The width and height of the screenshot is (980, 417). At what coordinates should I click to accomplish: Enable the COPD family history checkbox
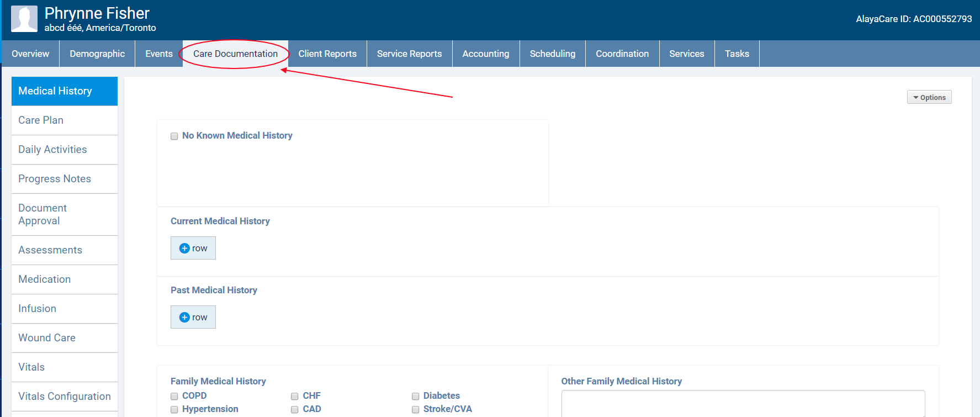[174, 397]
